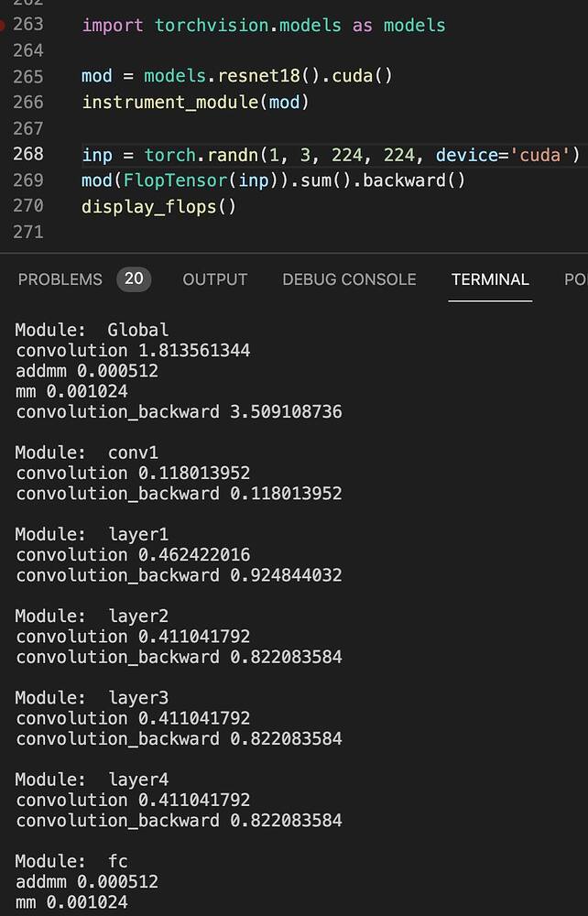Screen dimensions: 588x916
Task: Open the DEBUG CONSOLE tab
Action: pyautogui.click(x=348, y=280)
